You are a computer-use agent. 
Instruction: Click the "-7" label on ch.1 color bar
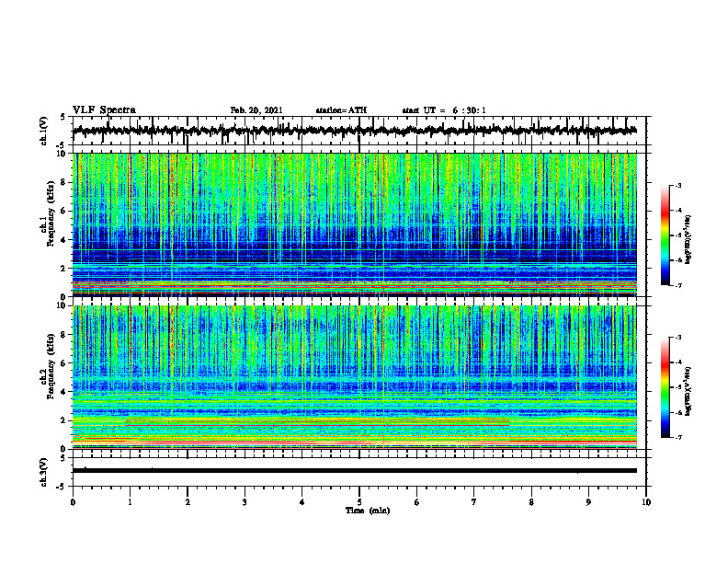[678, 285]
